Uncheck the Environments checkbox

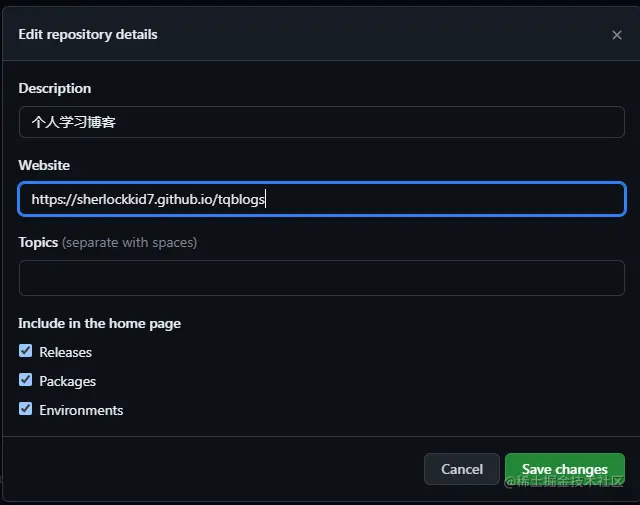coord(25,409)
